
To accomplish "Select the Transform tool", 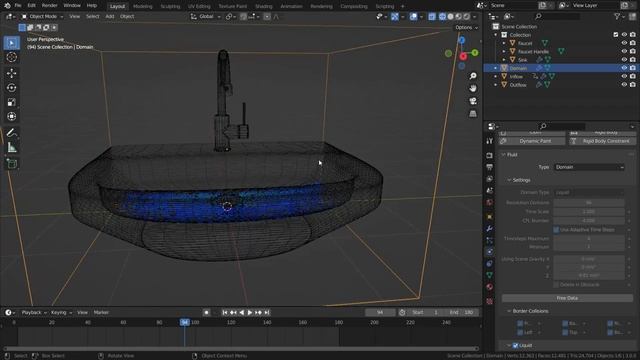I will point(11,116).
